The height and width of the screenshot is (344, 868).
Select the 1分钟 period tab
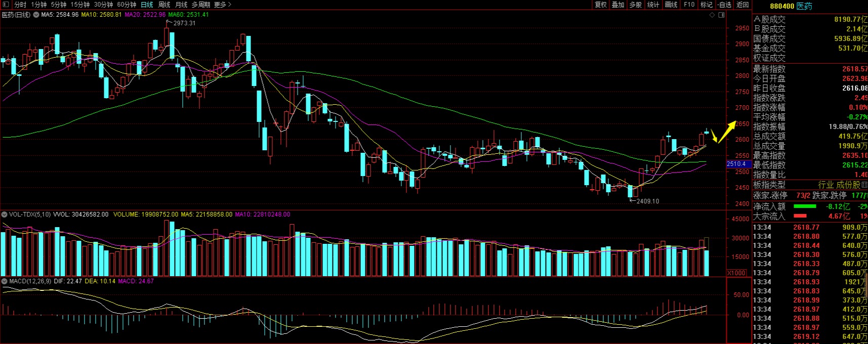click(39, 5)
